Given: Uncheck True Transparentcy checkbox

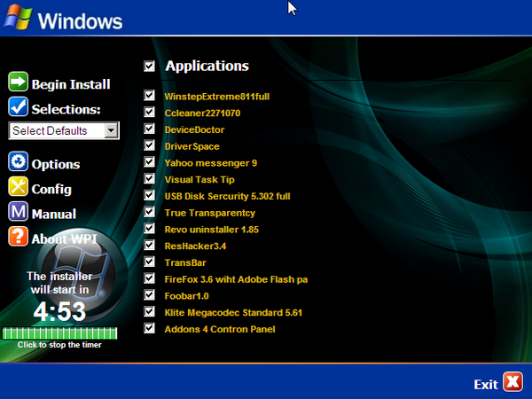Looking at the screenshot, I should [x=149, y=212].
